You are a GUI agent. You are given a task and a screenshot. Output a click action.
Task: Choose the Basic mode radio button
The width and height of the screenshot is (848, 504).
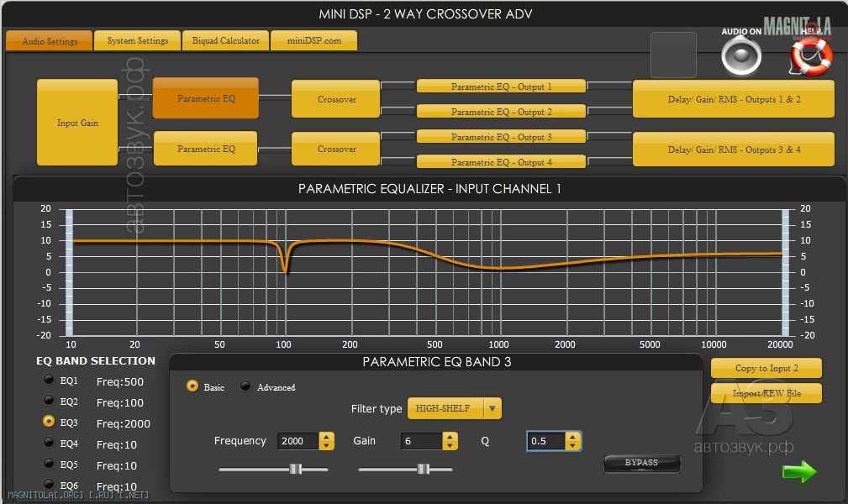(x=192, y=386)
